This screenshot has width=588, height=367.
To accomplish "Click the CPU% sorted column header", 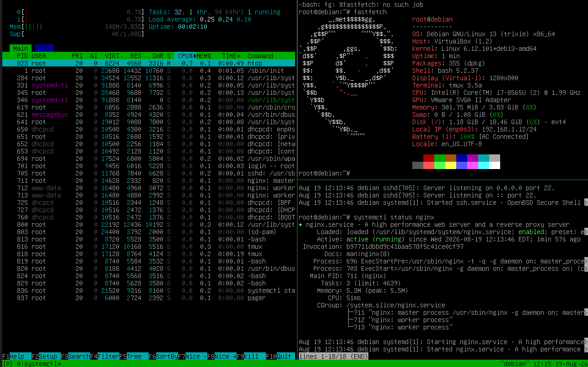I will (x=185, y=56).
